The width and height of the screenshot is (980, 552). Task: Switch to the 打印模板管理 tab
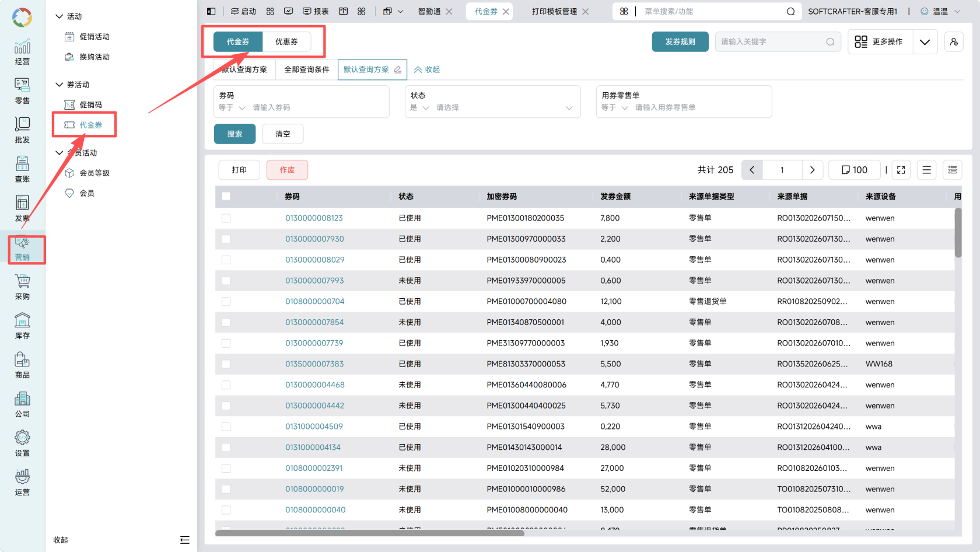click(554, 12)
